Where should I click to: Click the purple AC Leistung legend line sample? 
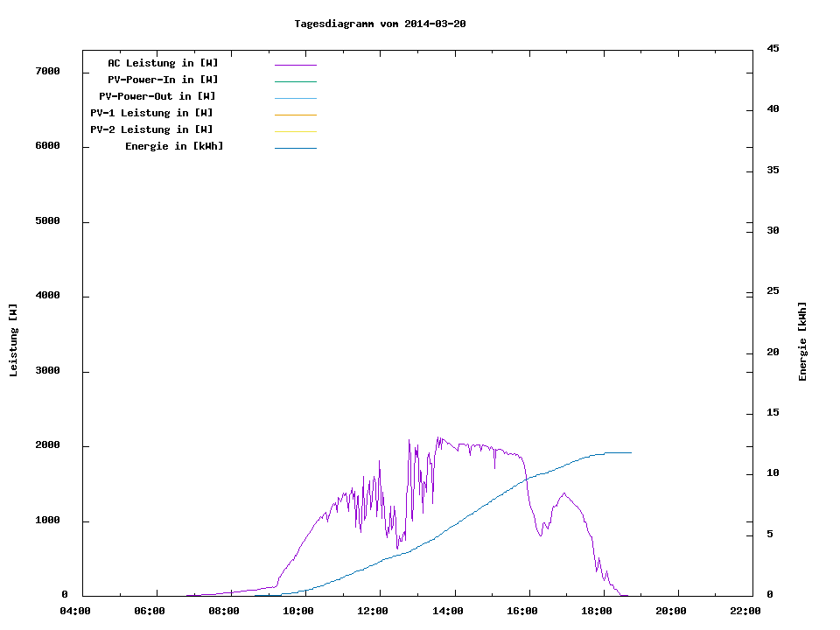pyautogui.click(x=295, y=65)
